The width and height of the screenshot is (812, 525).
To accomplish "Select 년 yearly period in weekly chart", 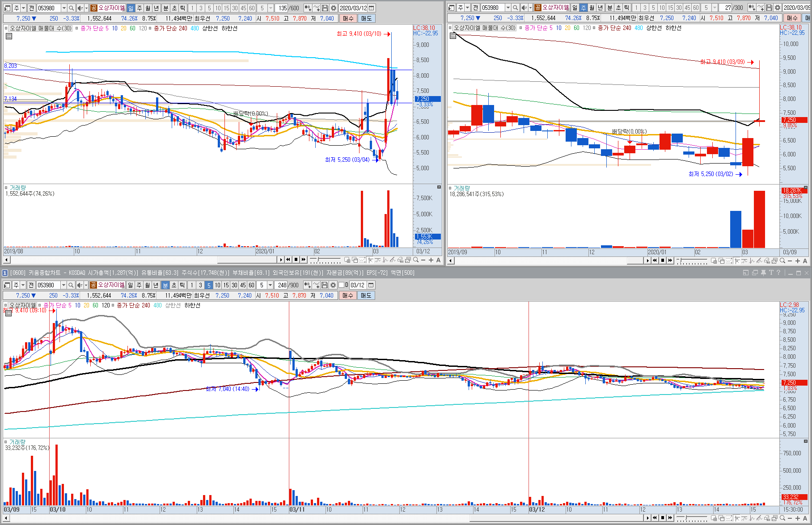I will (601, 8).
